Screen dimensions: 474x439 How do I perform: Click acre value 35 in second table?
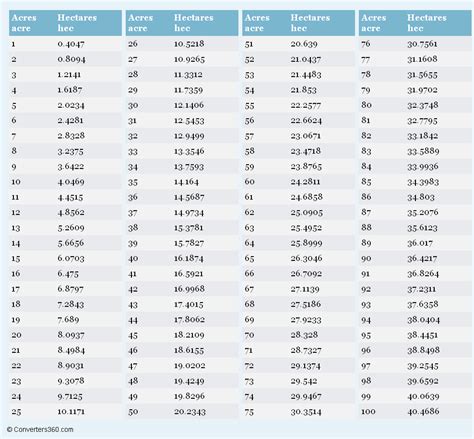(x=133, y=182)
